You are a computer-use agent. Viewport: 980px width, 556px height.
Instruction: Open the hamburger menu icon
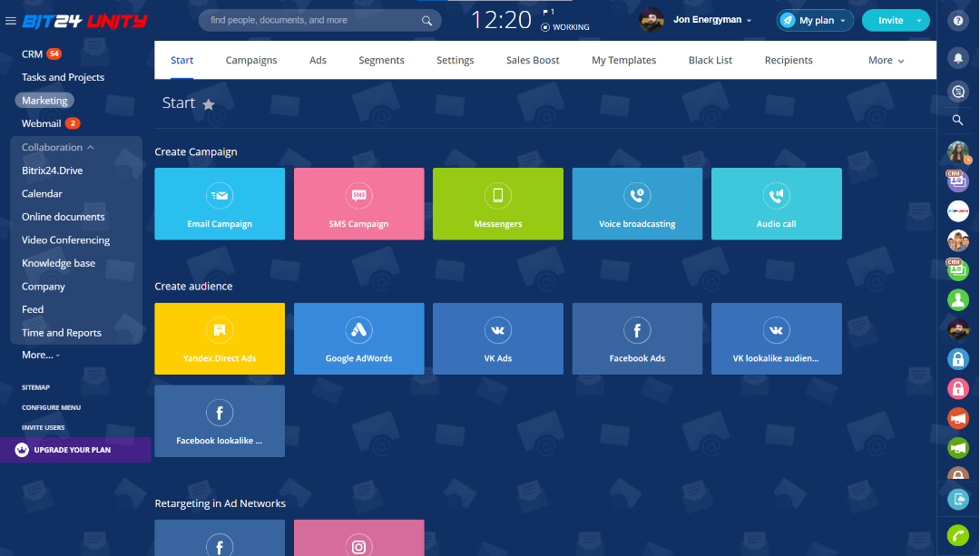(10, 21)
